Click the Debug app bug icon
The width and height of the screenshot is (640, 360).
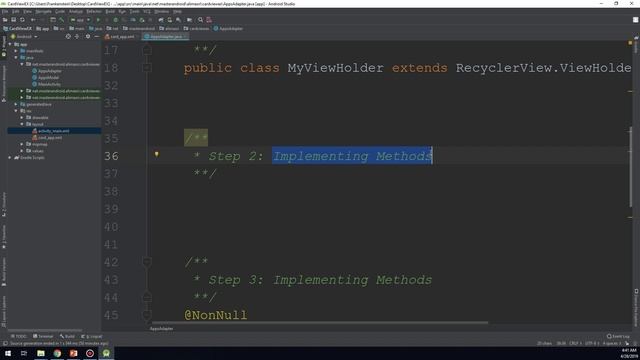116,20
